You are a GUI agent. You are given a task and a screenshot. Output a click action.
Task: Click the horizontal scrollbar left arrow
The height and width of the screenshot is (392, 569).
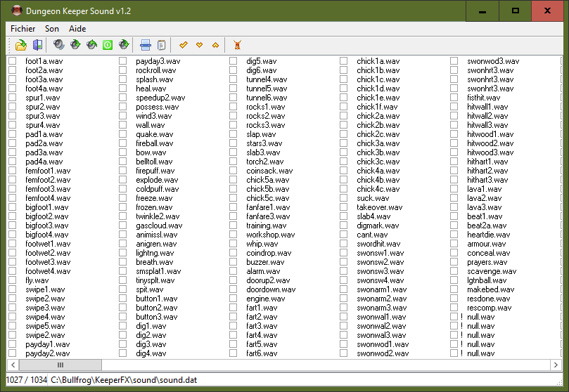point(13,365)
